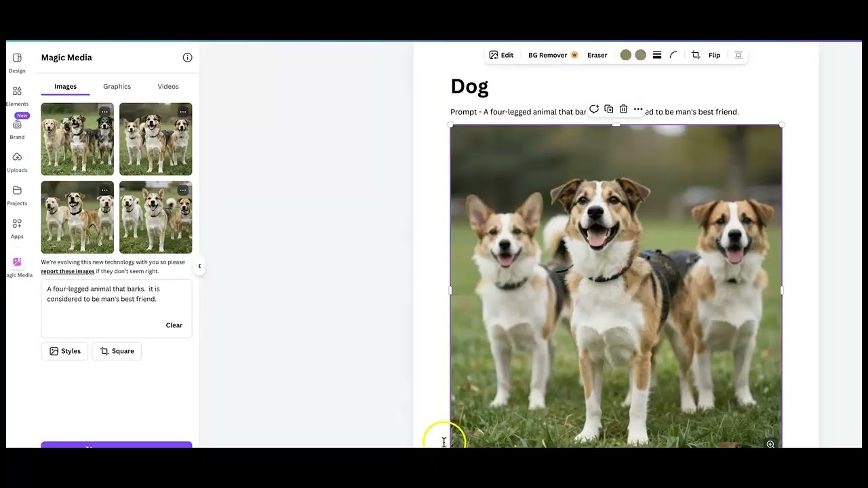
Task: Open options menu on bottom-left thumbnail
Action: [104, 190]
